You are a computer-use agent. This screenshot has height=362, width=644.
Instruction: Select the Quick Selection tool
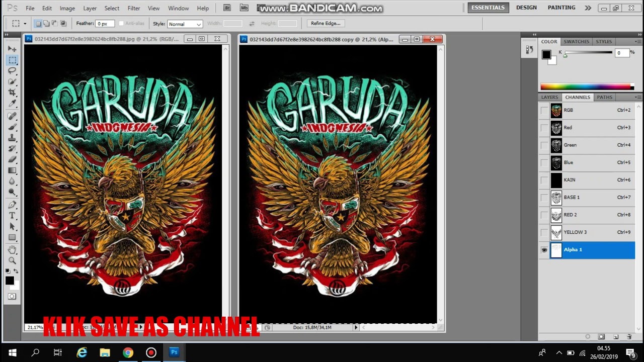pos(12,81)
